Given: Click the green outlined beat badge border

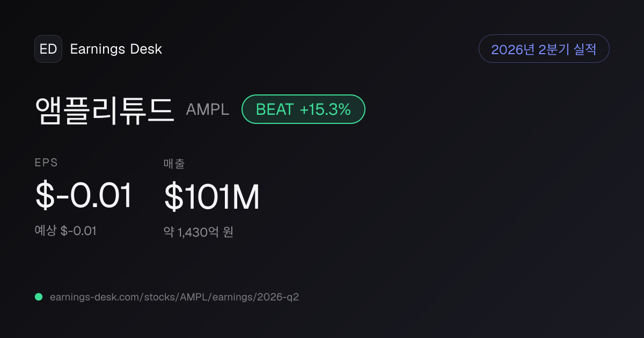Looking at the screenshot, I should click(x=303, y=109).
